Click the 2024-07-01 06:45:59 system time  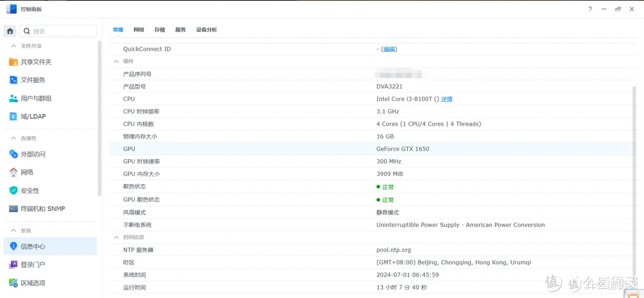point(407,275)
